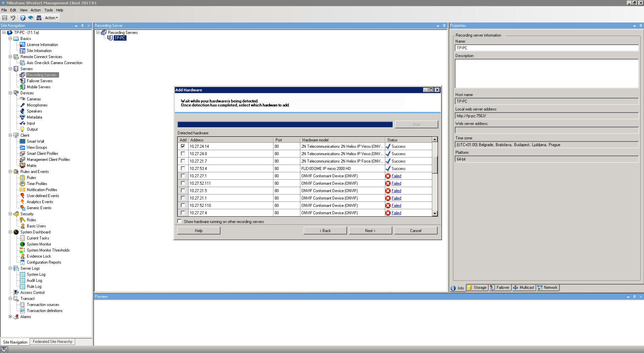Undo using the toolbar arrow icon
This screenshot has height=353, width=644.
coord(13,18)
